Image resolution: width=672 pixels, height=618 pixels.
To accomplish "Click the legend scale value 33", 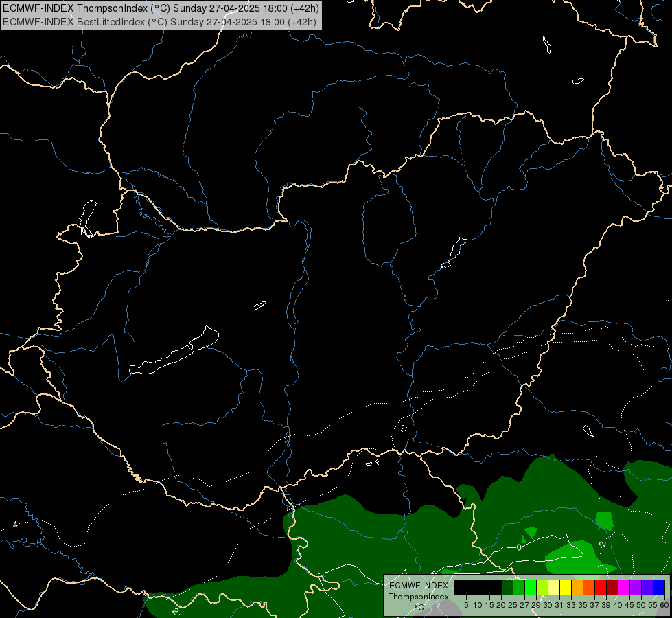I will coord(571,605).
